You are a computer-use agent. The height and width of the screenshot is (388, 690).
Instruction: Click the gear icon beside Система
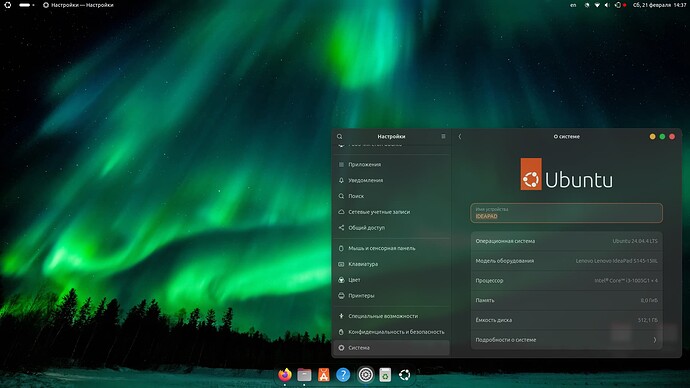point(341,348)
